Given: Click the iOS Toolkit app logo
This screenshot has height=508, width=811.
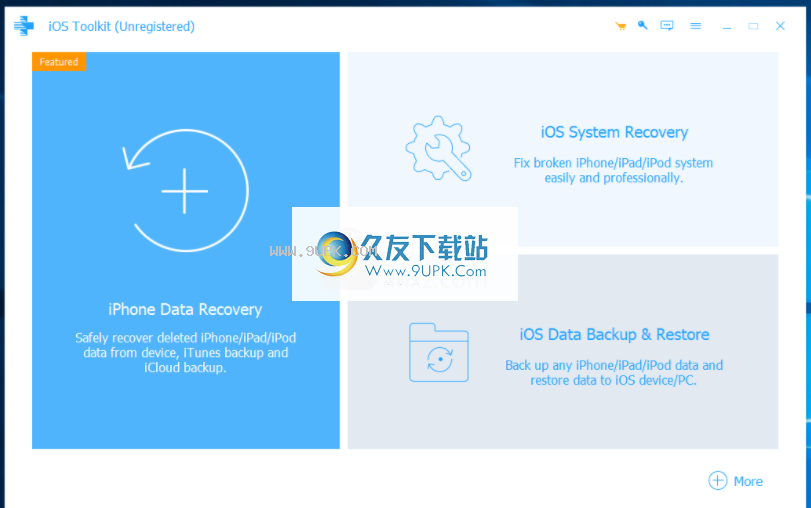Looking at the screenshot, I should point(24,26).
